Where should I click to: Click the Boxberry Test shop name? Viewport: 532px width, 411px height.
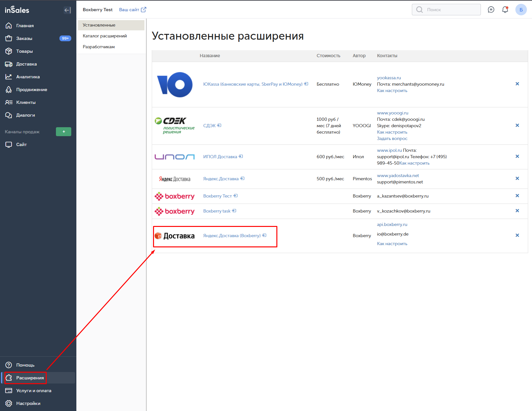97,10
